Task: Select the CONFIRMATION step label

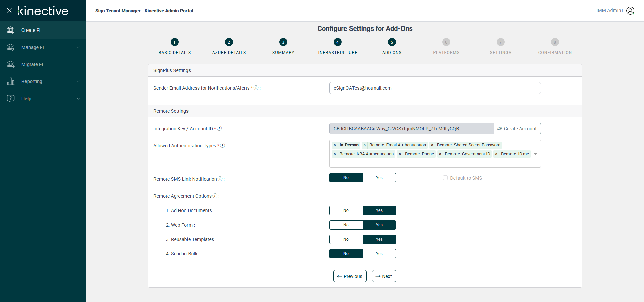Action: tap(555, 53)
